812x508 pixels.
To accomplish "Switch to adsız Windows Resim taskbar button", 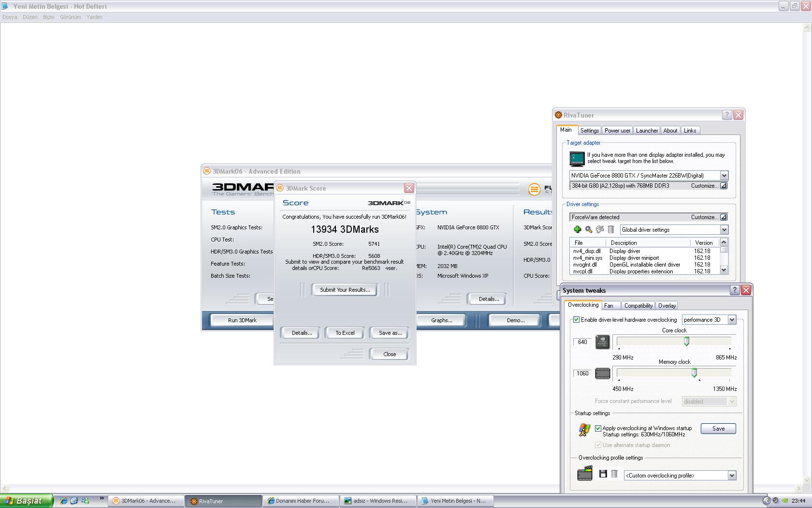I will pos(378,501).
